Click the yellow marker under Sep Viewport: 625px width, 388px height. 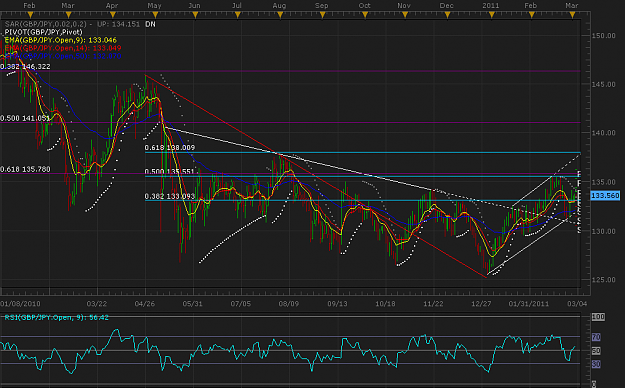(x=322, y=15)
